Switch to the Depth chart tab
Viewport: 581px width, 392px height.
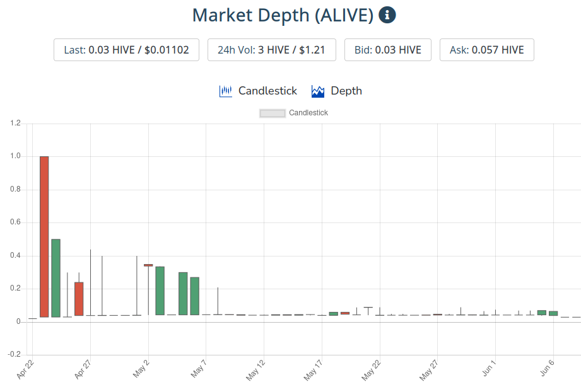pyautogui.click(x=337, y=91)
